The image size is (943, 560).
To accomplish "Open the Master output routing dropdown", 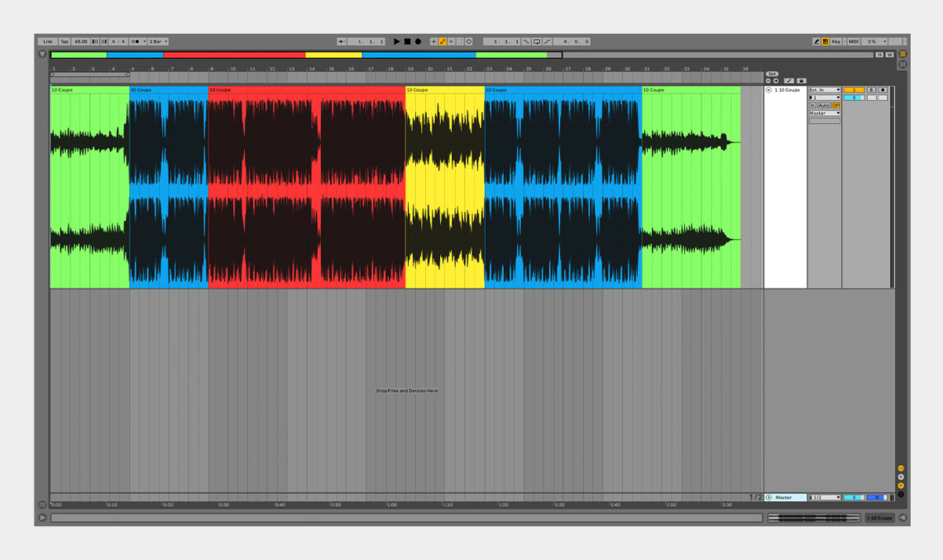I will [825, 112].
